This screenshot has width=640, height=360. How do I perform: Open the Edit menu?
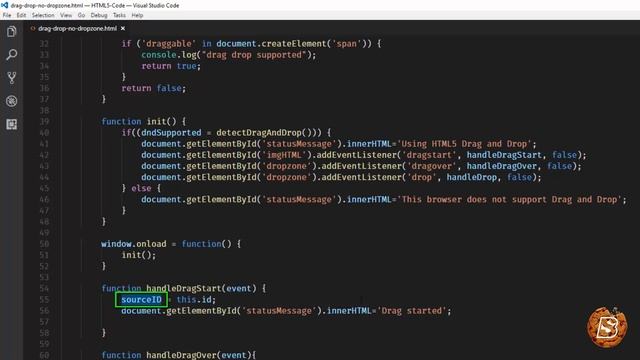point(21,15)
